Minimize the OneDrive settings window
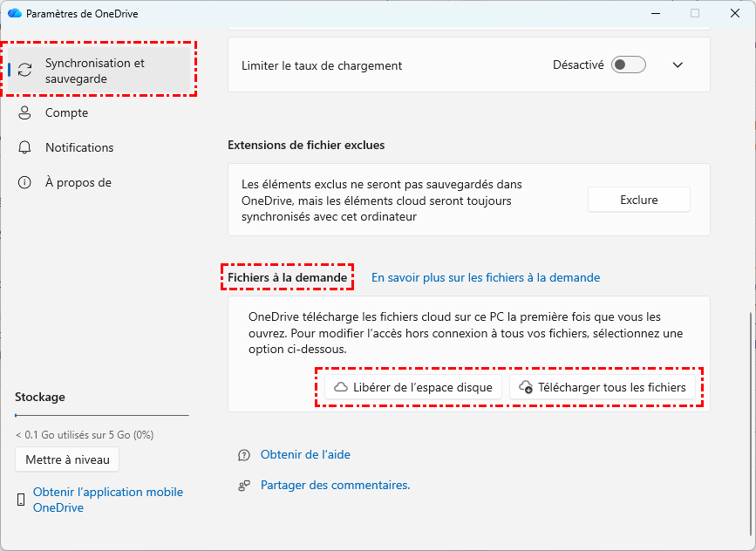 (656, 13)
